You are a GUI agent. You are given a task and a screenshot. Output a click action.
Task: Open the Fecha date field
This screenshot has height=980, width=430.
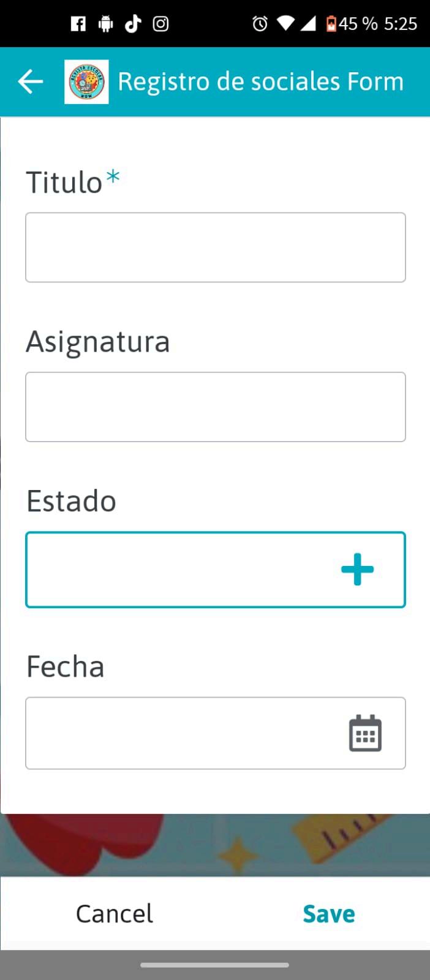[184, 733]
